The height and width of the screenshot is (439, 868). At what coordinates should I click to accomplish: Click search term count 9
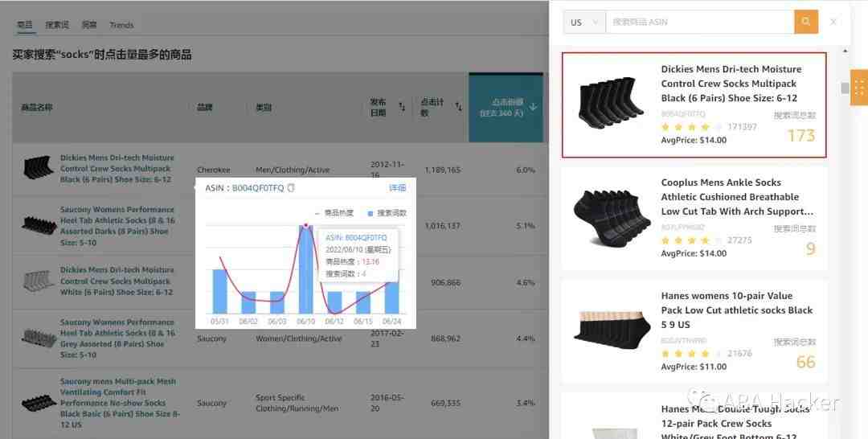(x=810, y=248)
